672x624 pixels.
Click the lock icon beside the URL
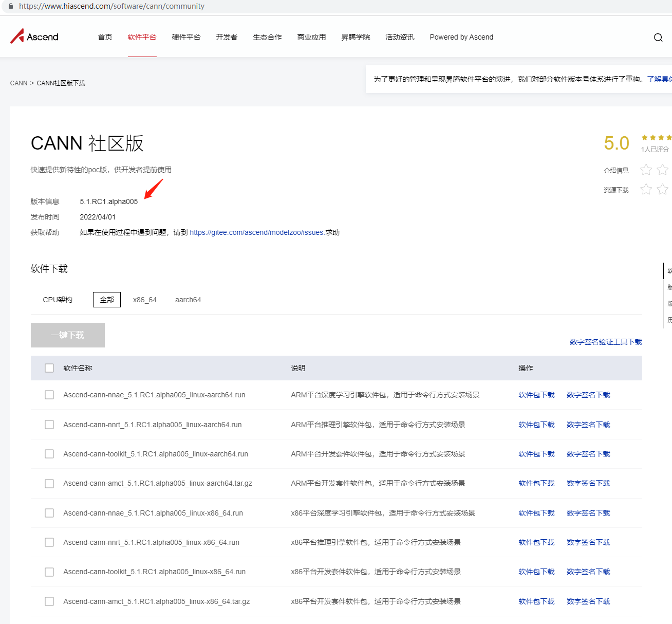tap(10, 6)
